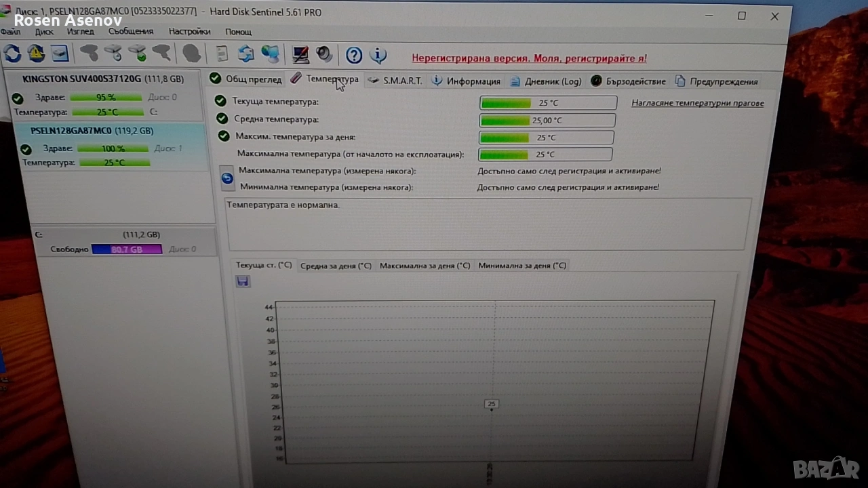Switch to the Общ преглед tab
The image size is (868, 488).
pyautogui.click(x=245, y=79)
